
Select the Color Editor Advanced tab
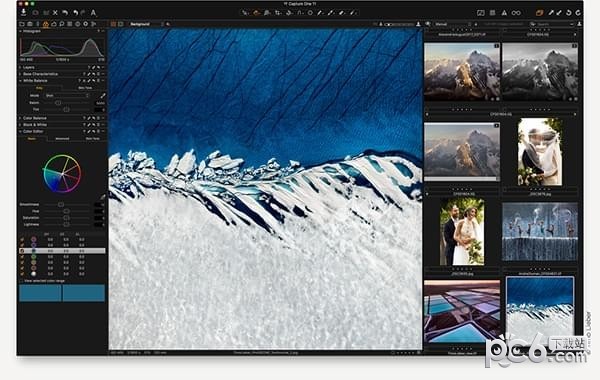coord(62,139)
